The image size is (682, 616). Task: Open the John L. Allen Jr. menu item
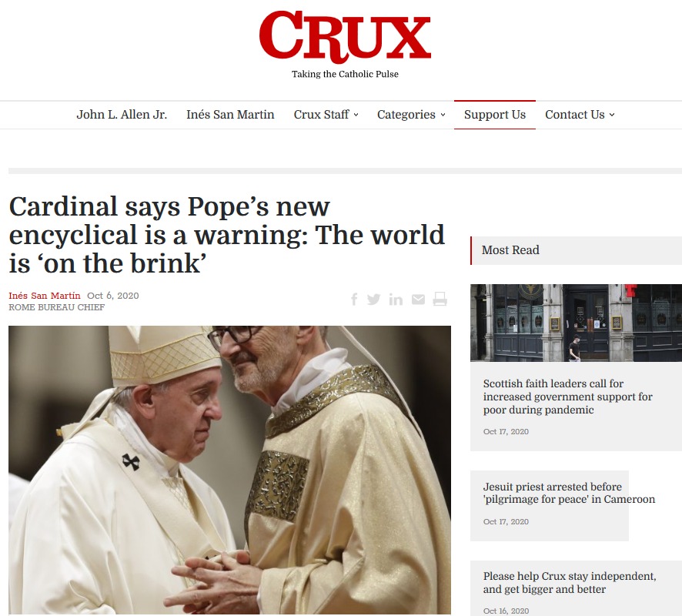(122, 115)
